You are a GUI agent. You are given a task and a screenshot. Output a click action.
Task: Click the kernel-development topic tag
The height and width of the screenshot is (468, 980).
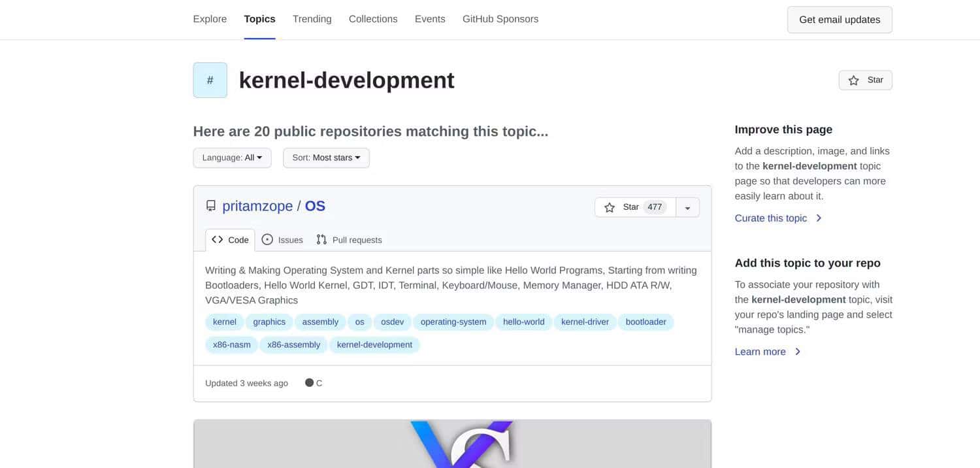(x=374, y=344)
